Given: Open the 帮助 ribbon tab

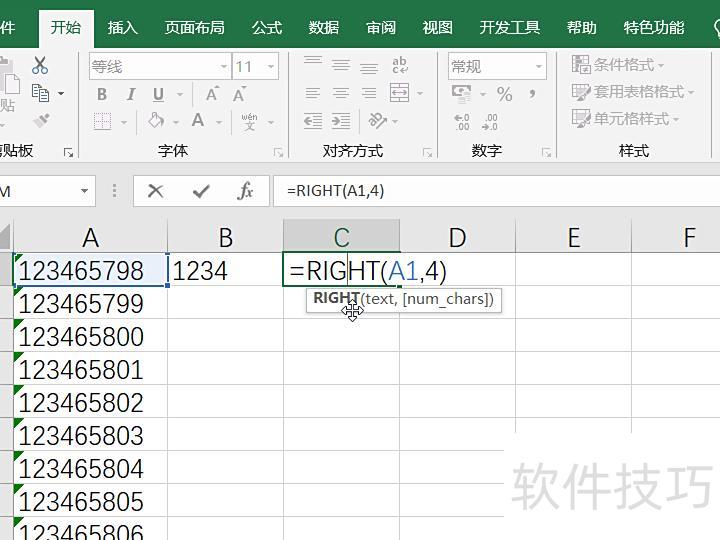Looking at the screenshot, I should pyautogui.click(x=581, y=28).
